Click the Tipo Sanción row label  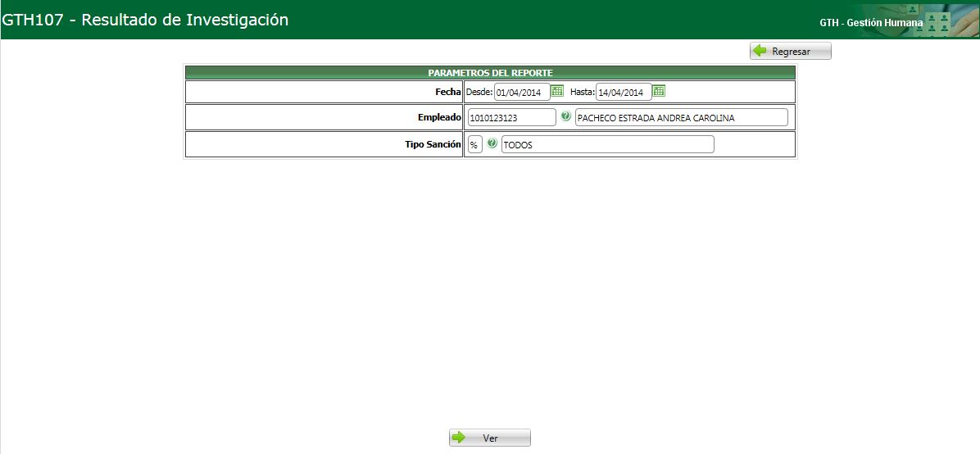click(x=433, y=144)
